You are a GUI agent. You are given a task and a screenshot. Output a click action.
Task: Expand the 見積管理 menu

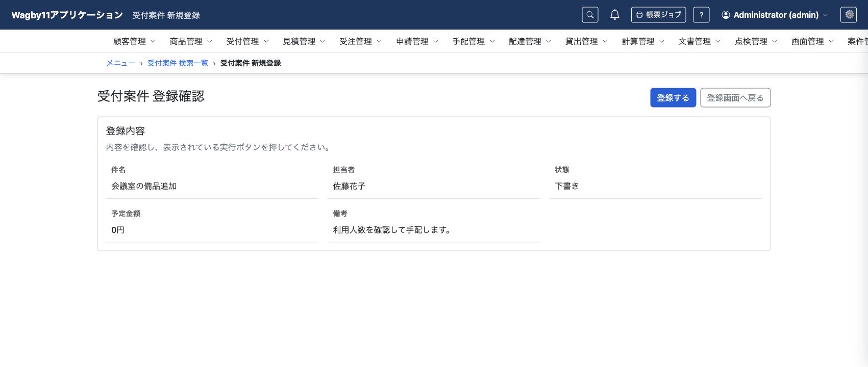click(304, 41)
